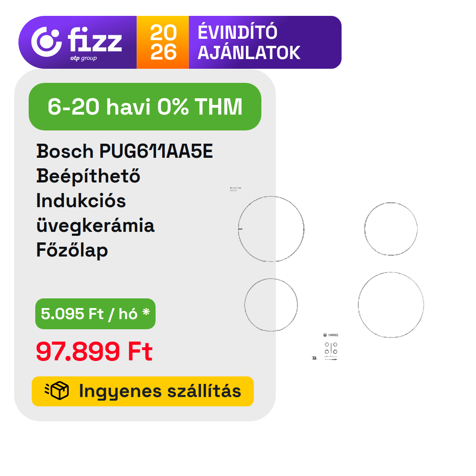Click the 5.095 Ft / hó monthly price badge
Viewport: 476px width, 476px height.
[x=95, y=314]
